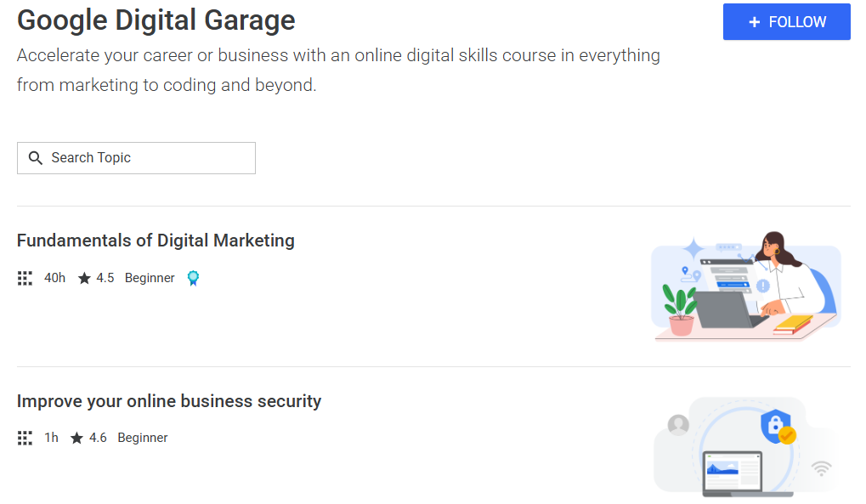
Task: Click the modules grid icon for Fundamentals of Digital Marketing
Action: [x=25, y=278]
